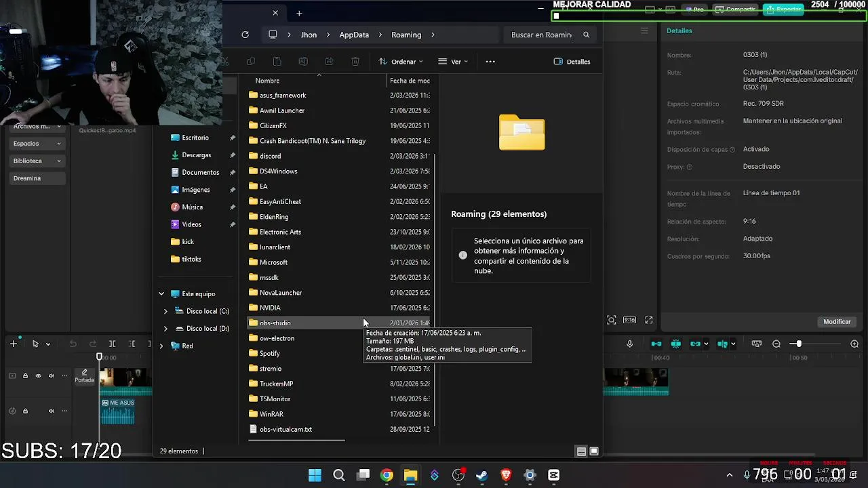Sort files by the Nombre column header
Screen dimensions: 868x488
267,81
